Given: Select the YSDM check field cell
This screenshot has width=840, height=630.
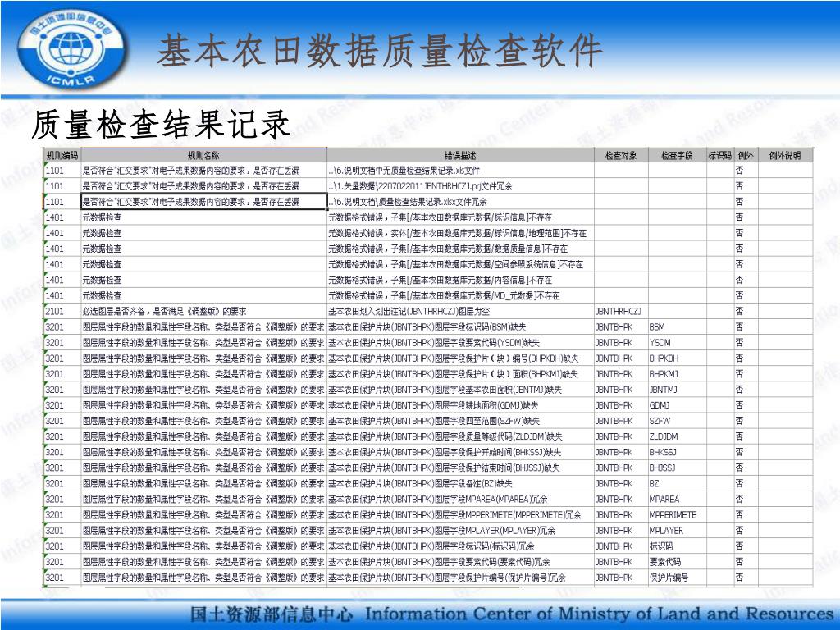Looking at the screenshot, I should coord(677,342).
